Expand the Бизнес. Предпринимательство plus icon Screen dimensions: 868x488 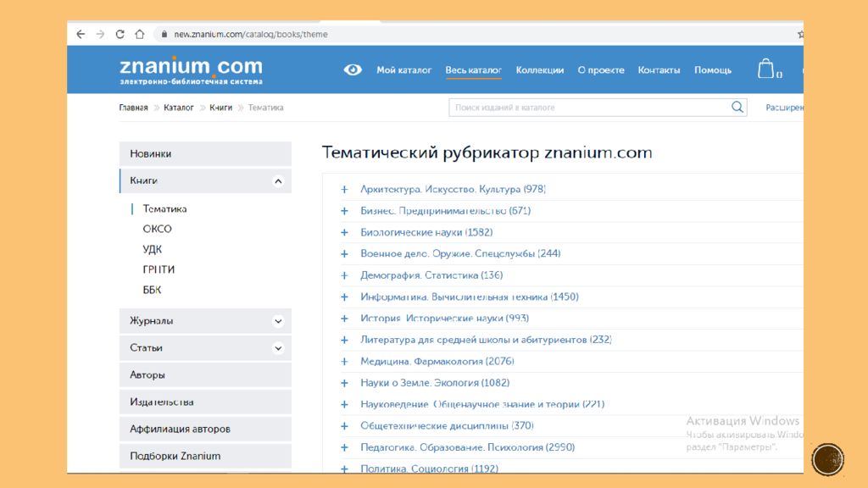[344, 211]
